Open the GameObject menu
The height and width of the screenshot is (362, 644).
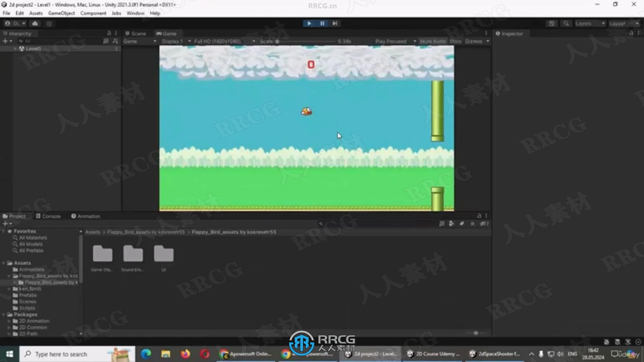click(x=61, y=13)
